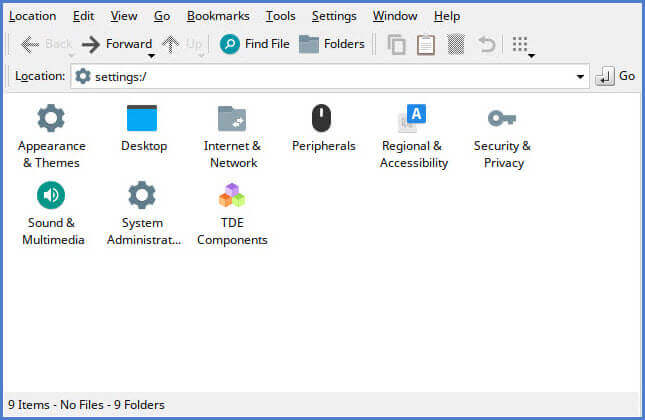Open the Go menu
The width and height of the screenshot is (645, 420).
(x=162, y=16)
